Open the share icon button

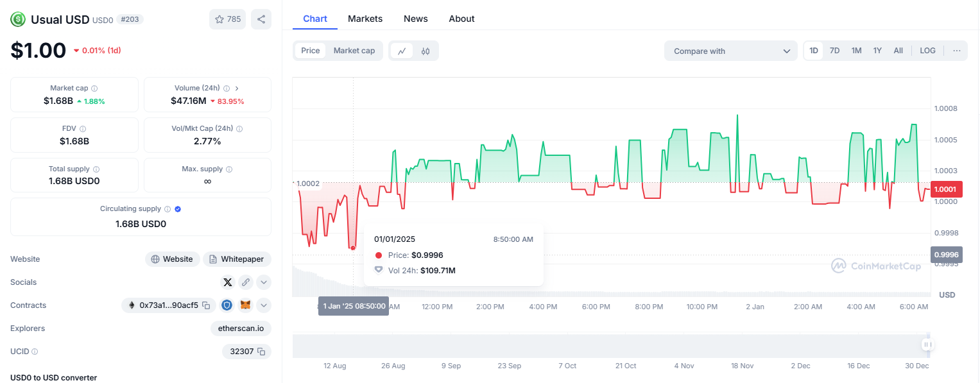coord(261,19)
